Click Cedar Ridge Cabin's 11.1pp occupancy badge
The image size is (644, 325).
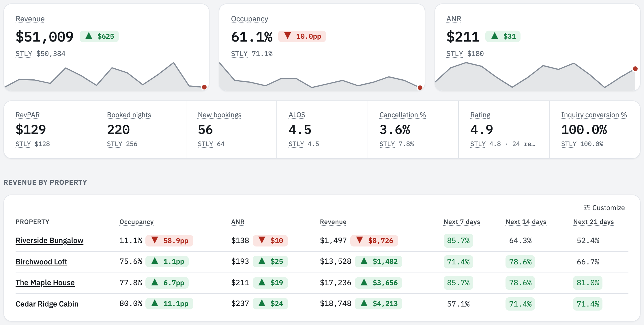(169, 304)
